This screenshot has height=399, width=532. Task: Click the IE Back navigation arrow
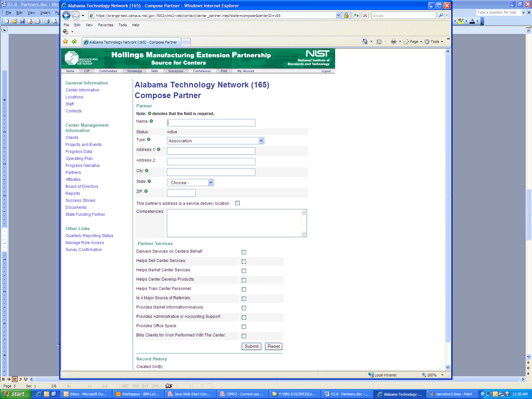pos(66,15)
